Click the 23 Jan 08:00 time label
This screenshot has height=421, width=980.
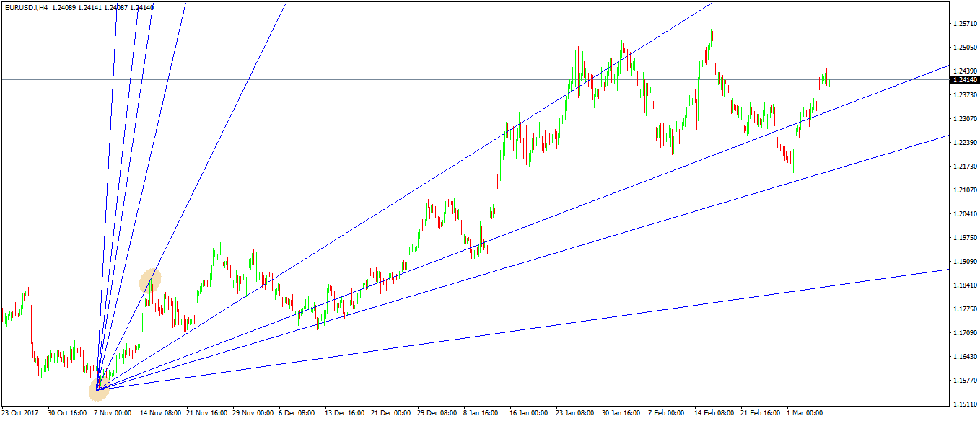pyautogui.click(x=576, y=414)
